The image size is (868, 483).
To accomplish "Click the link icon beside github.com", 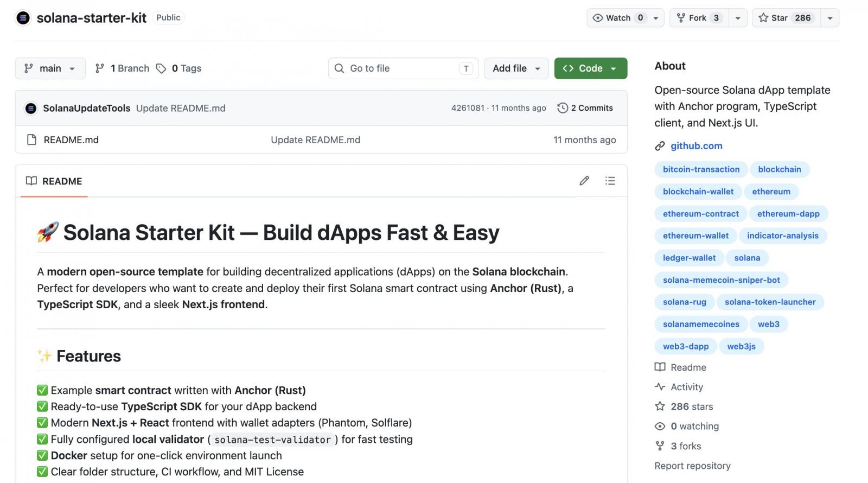I will point(660,146).
